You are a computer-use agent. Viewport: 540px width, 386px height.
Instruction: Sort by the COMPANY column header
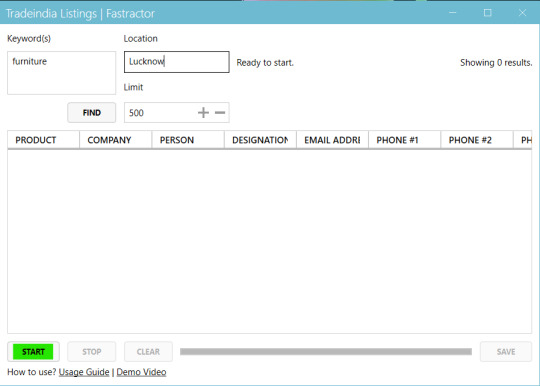116,140
